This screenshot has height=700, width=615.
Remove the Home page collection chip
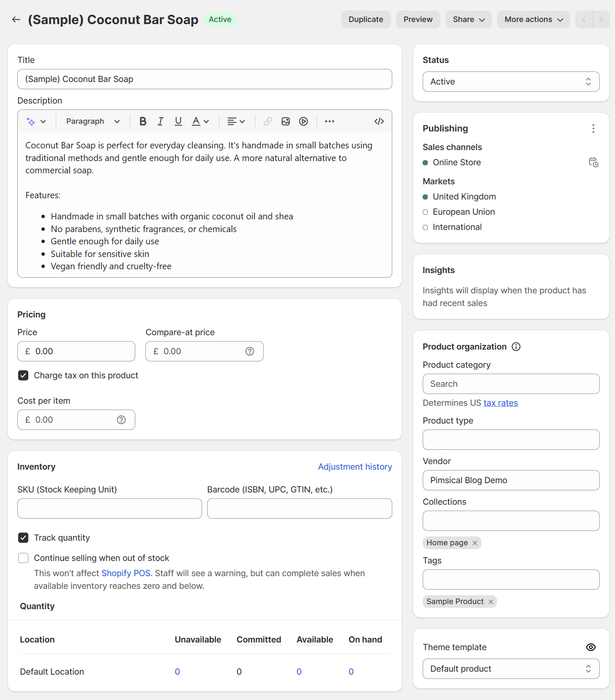[475, 543]
